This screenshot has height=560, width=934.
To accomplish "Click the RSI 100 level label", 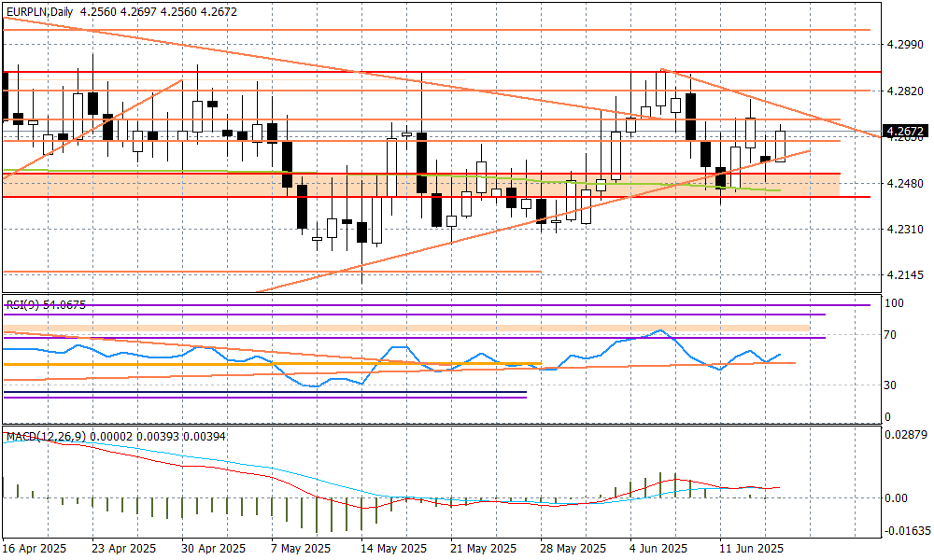I will click(x=894, y=303).
